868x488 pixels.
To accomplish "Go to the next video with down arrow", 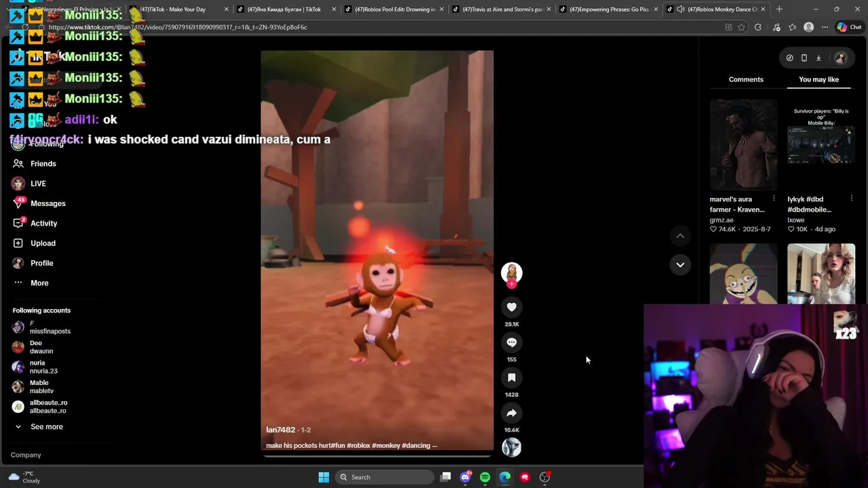I will 680,264.
